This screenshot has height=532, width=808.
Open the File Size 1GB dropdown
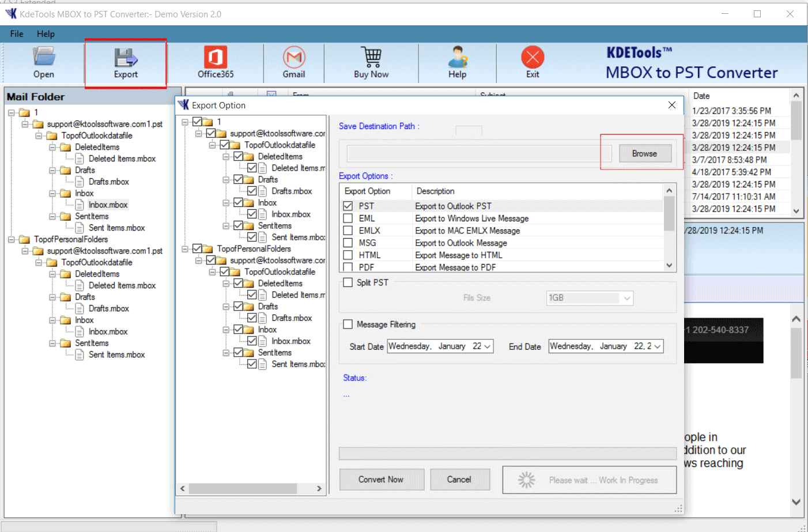[627, 298]
